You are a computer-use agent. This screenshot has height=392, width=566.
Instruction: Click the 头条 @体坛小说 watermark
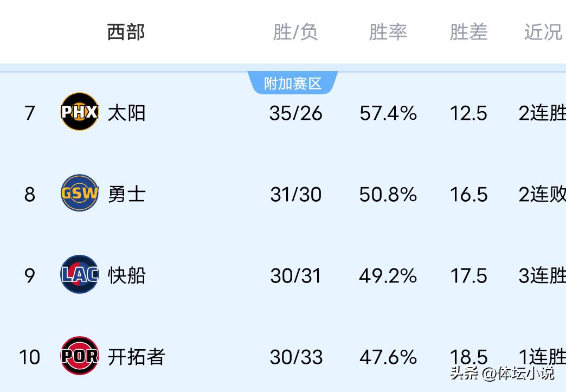pos(502,373)
